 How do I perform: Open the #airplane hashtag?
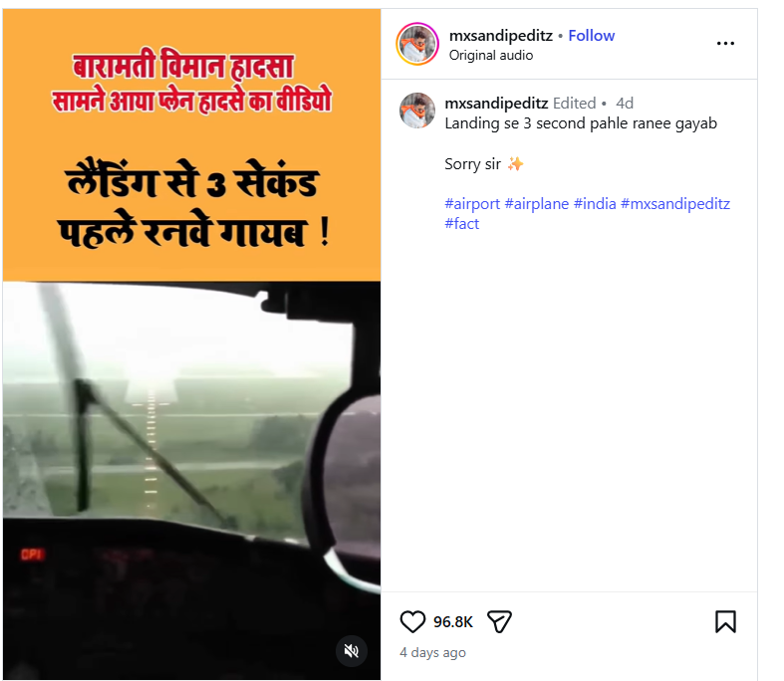click(537, 204)
